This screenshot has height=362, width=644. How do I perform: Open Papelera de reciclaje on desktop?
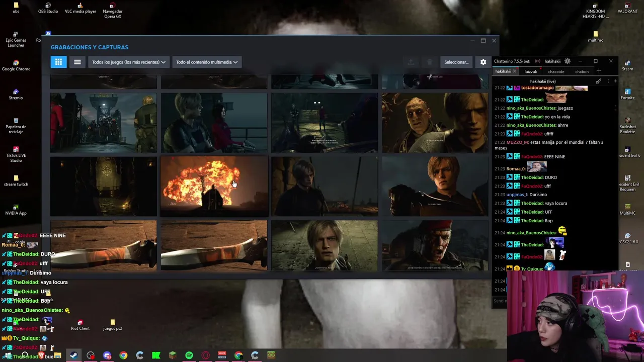[x=16, y=126]
